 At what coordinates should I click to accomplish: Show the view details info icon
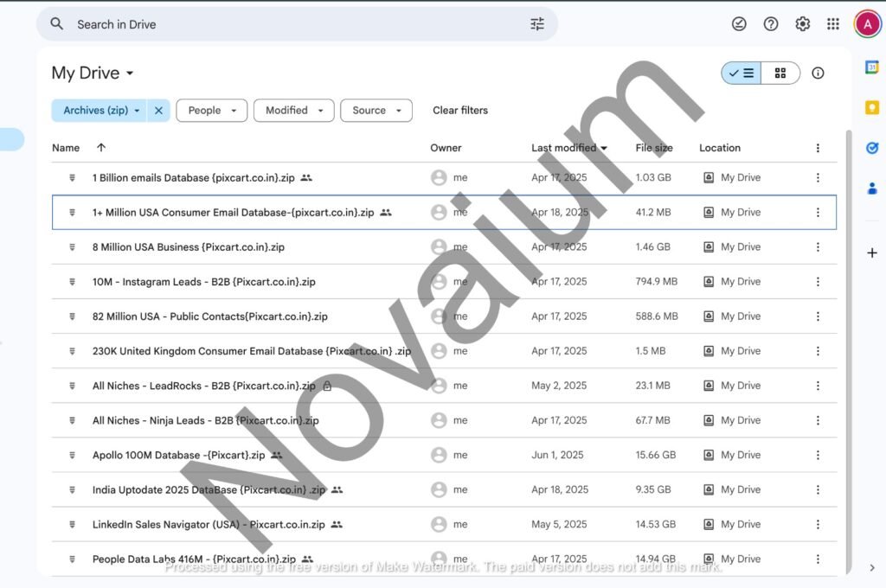pyautogui.click(x=818, y=73)
